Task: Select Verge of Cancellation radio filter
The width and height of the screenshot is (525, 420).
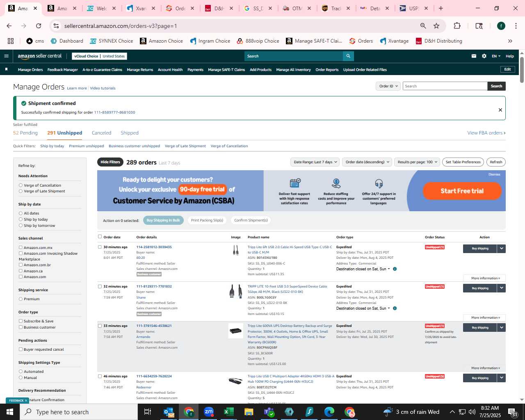Action: pos(21,185)
